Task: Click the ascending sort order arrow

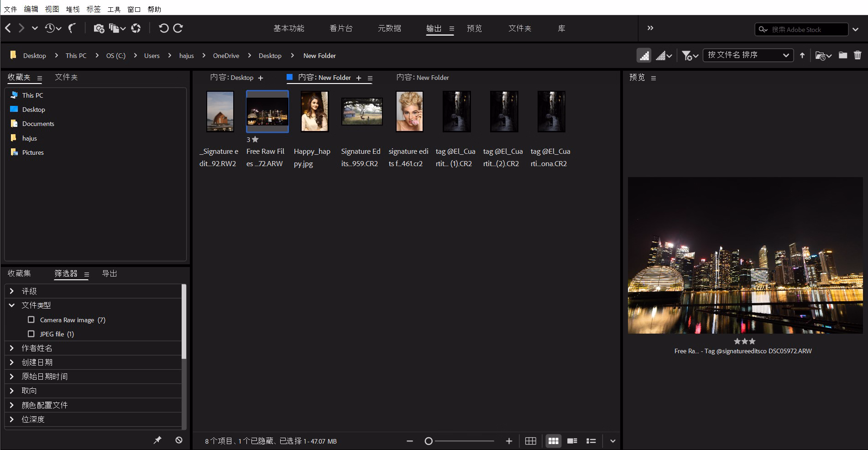Action: 802,55
